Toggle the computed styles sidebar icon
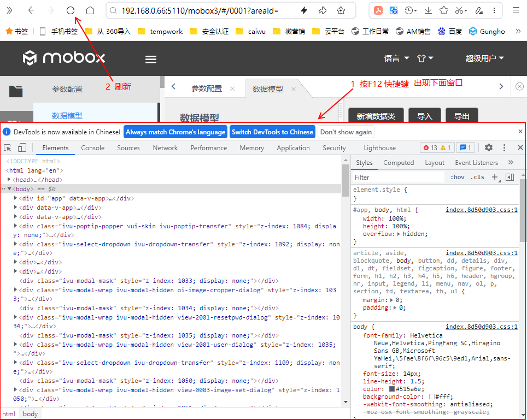527x420 pixels. click(x=510, y=177)
